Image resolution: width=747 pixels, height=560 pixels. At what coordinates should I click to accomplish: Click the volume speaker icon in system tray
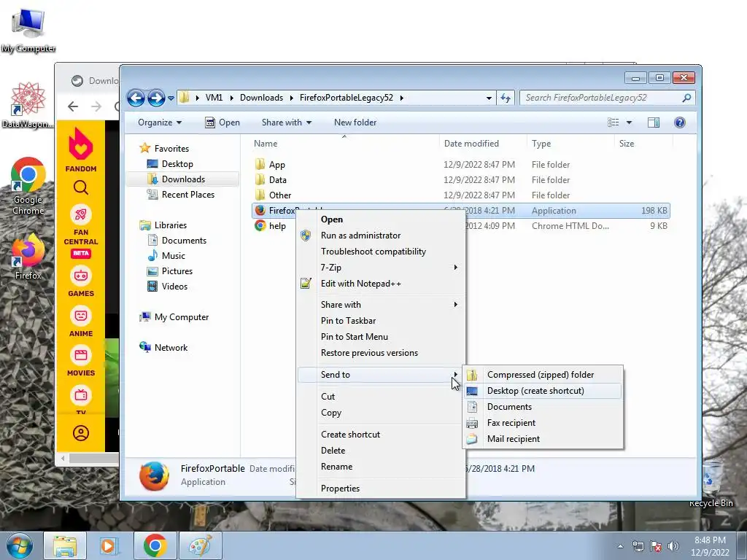pos(673,546)
